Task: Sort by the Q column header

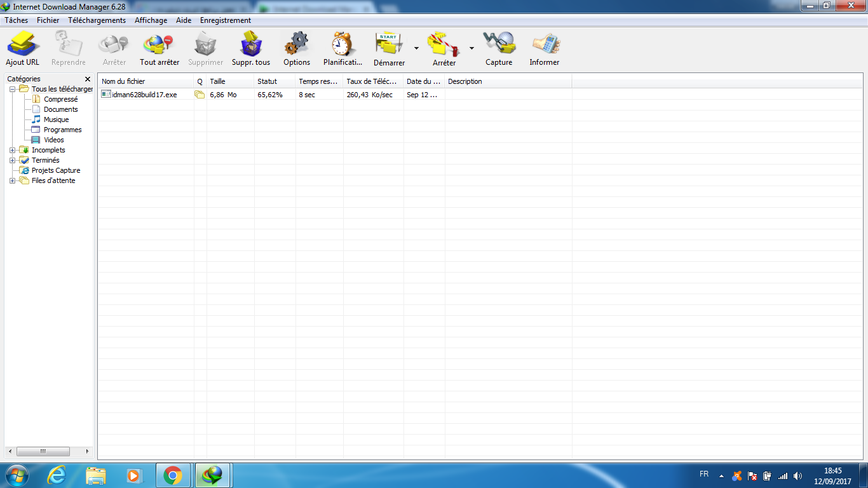Action: click(200, 81)
